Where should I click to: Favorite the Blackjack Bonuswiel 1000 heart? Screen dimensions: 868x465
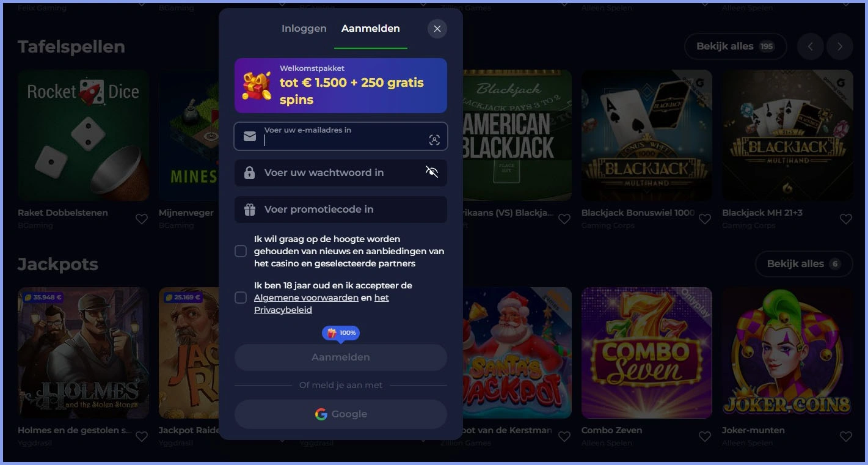click(x=705, y=219)
